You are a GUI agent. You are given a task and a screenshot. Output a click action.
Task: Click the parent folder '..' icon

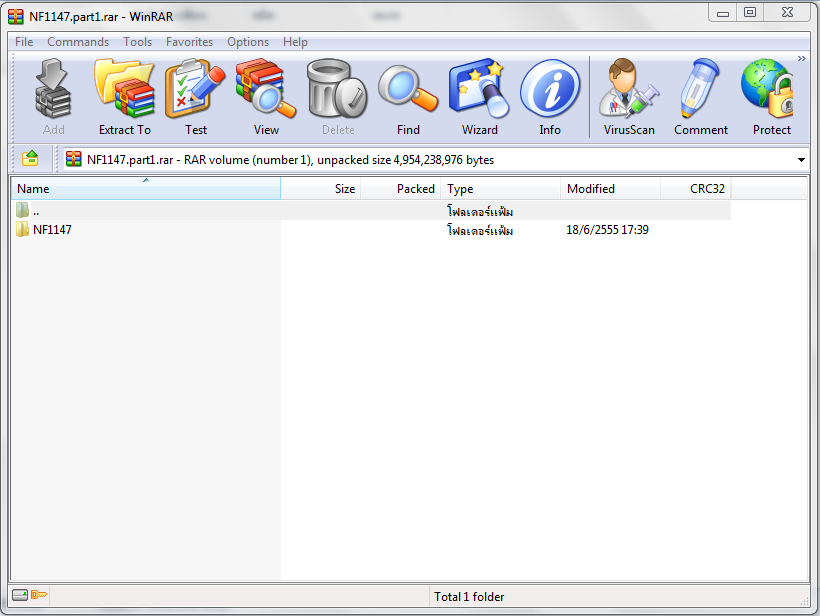22,210
